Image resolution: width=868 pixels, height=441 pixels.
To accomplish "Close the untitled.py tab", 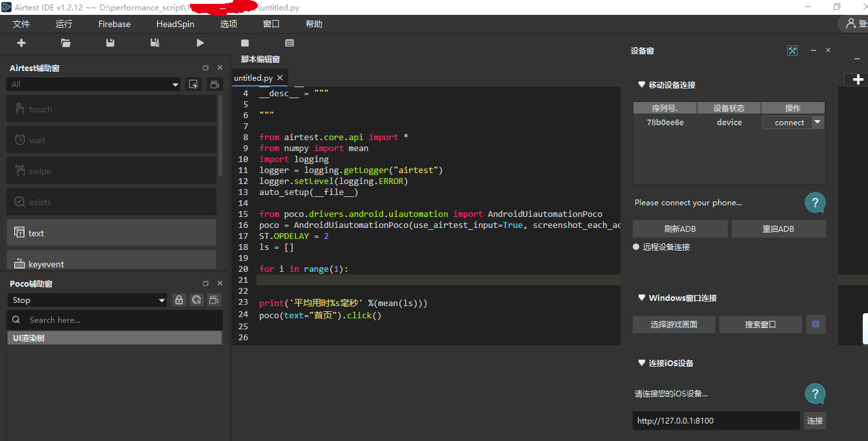I will (x=280, y=77).
